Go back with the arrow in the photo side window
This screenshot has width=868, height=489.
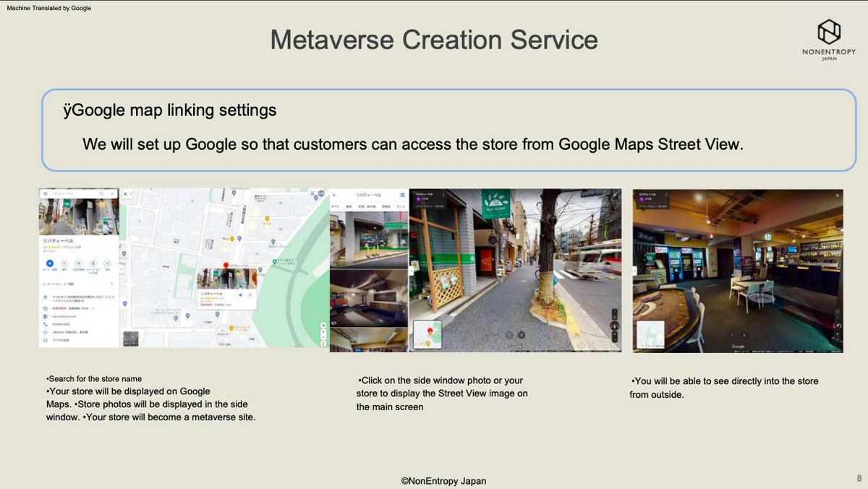(x=335, y=195)
